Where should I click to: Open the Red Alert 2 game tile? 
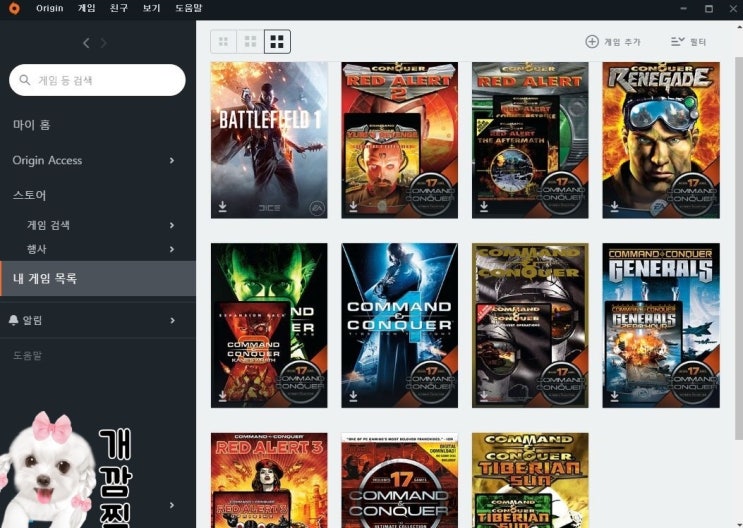click(x=399, y=140)
